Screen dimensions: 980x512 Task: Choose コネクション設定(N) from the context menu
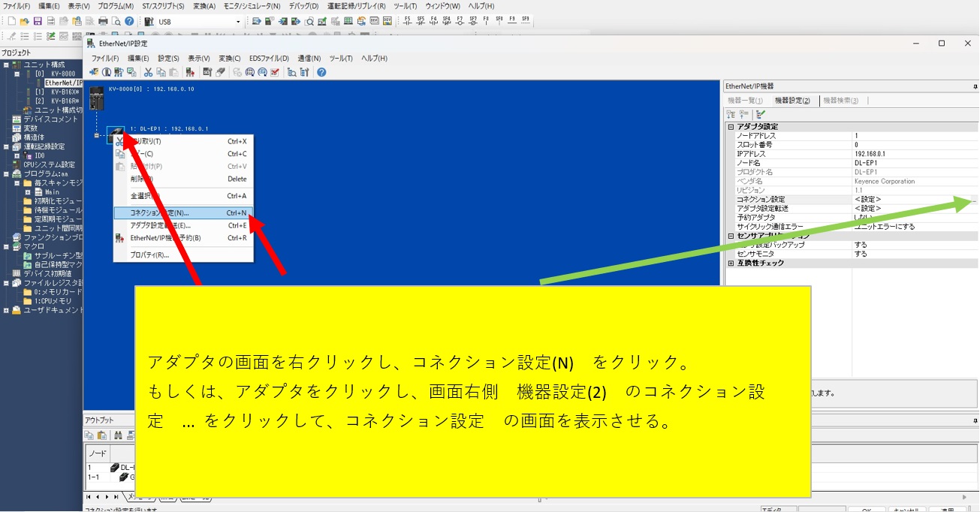160,213
